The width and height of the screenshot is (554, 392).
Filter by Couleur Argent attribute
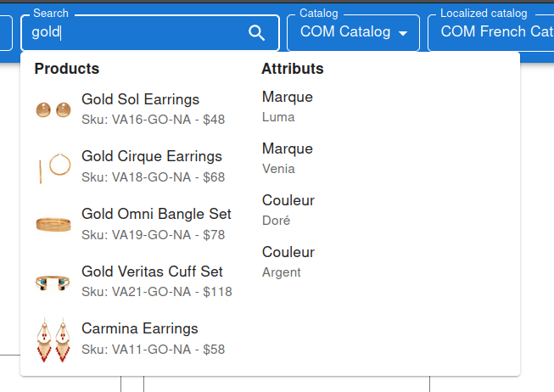click(288, 261)
